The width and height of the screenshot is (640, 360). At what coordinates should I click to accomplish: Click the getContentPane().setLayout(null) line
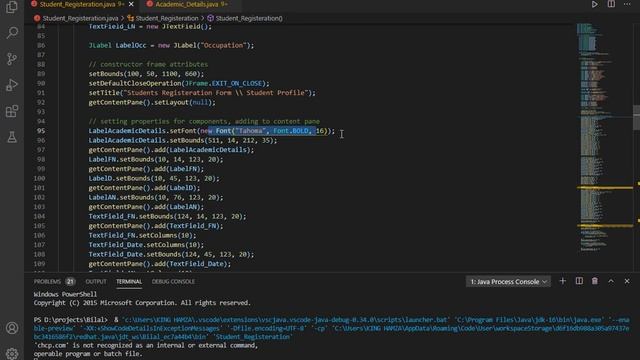(152, 102)
